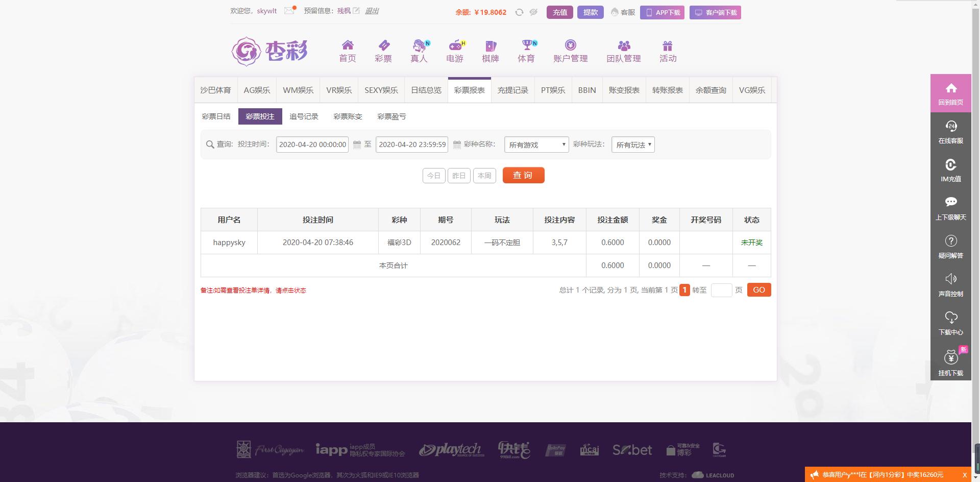Open 疑问解答 help in the sidebar
The height and width of the screenshot is (482, 980).
[950, 247]
